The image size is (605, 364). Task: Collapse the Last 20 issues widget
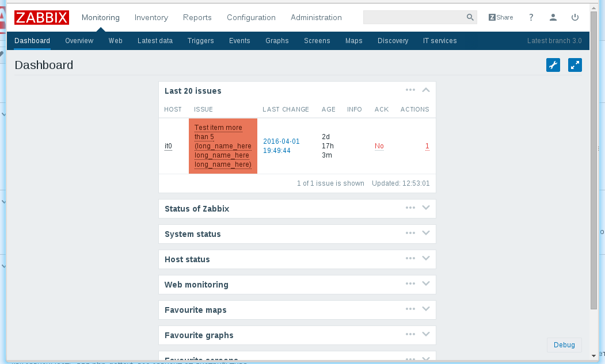pos(426,90)
